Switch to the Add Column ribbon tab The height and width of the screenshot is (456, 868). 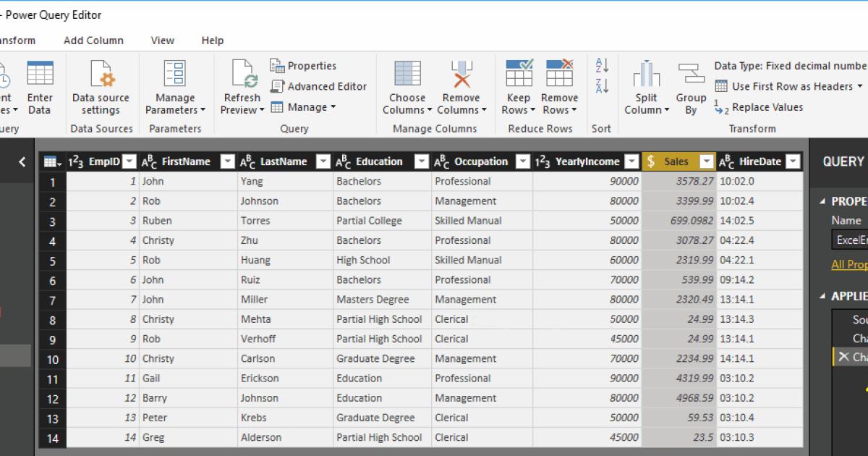(93, 41)
